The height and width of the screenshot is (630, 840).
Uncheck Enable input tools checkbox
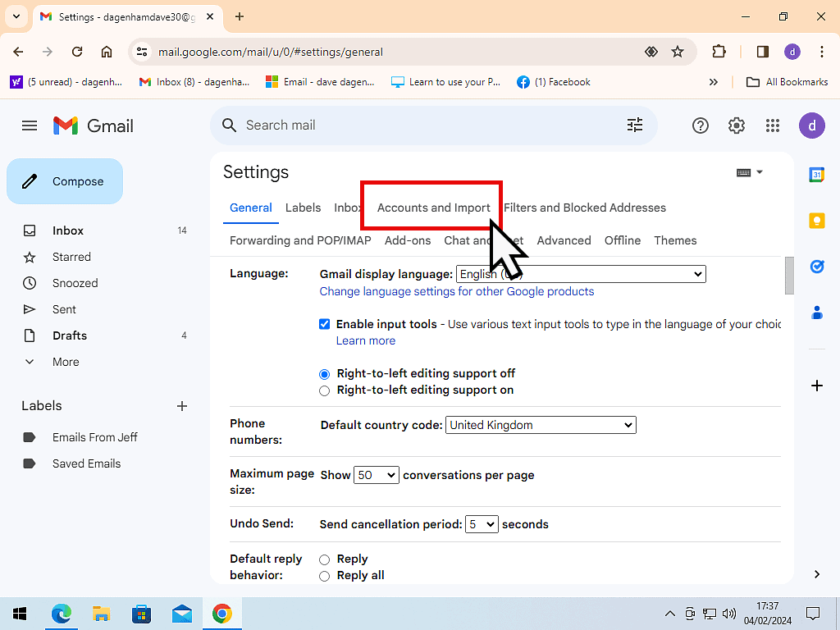coord(325,324)
